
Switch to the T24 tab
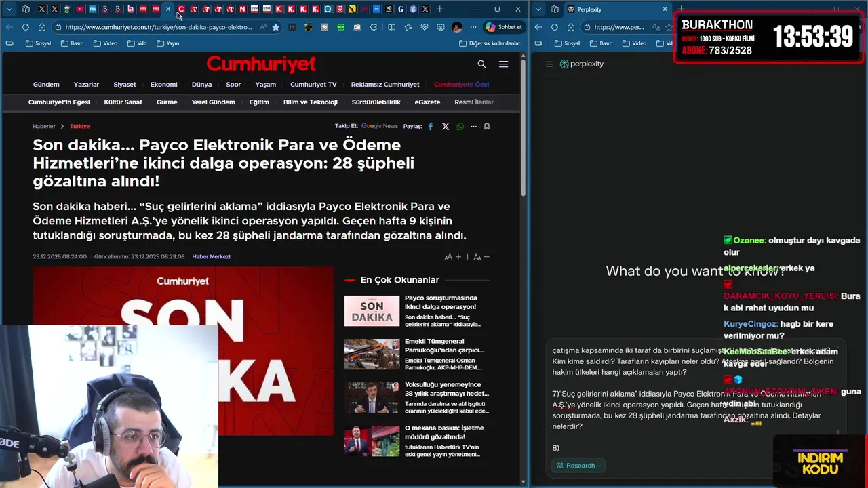pos(92,9)
